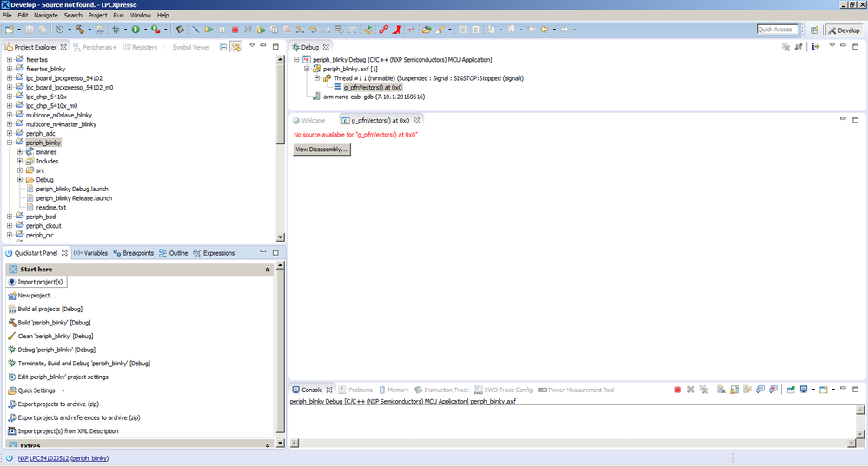Select readme.txt in Project Explorer
Image resolution: width=868 pixels, height=467 pixels.
tap(51, 207)
